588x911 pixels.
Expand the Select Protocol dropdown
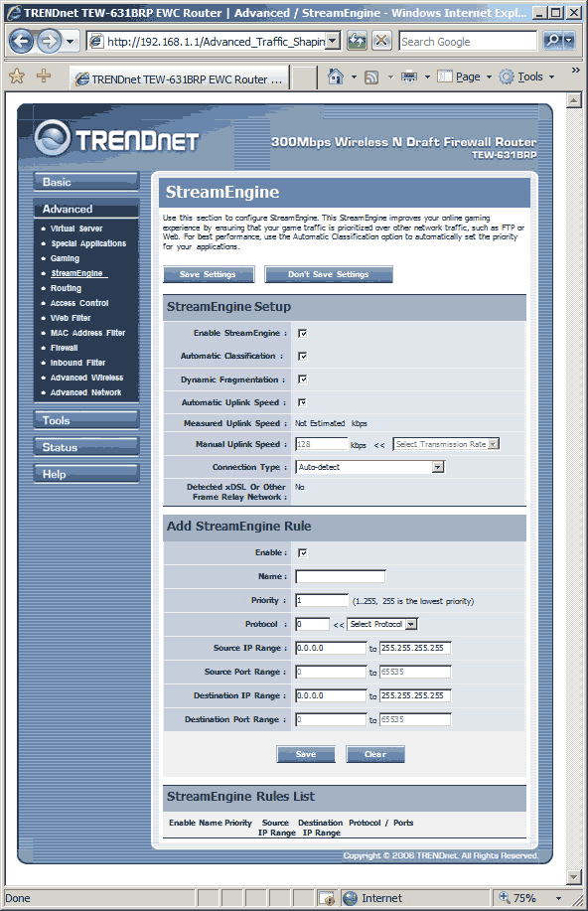click(382, 624)
